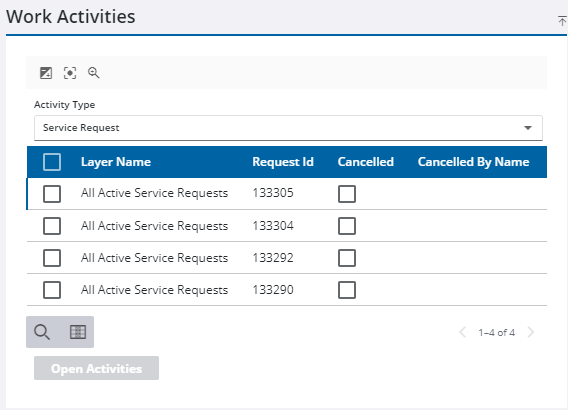Select the row checkbox for request 133304
The height and width of the screenshot is (410, 568).
(52, 226)
